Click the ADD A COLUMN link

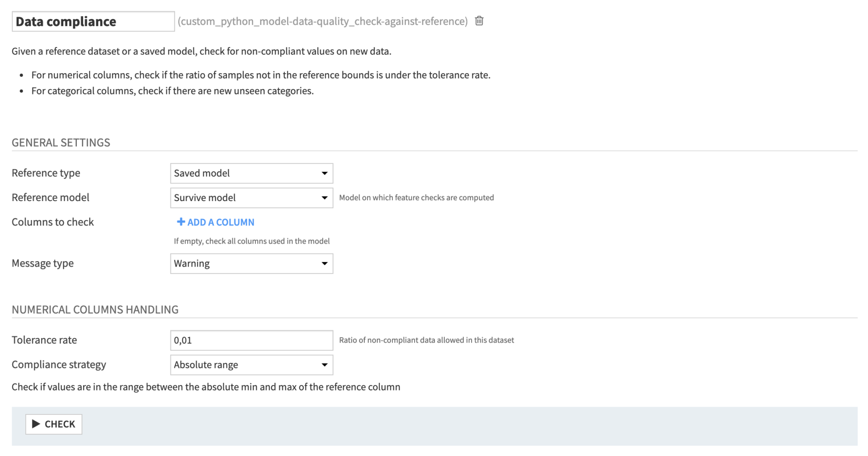[x=220, y=222]
